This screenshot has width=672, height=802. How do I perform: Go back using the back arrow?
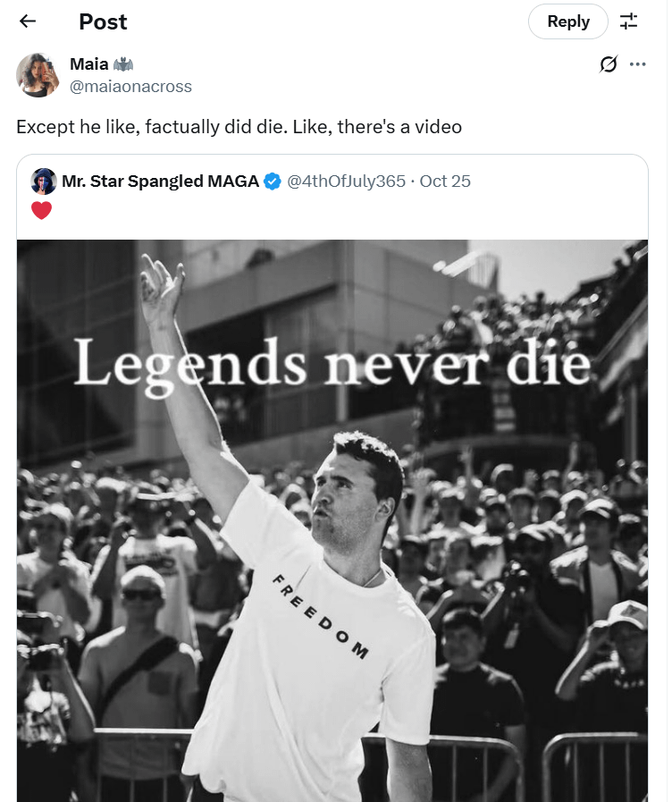[28, 21]
